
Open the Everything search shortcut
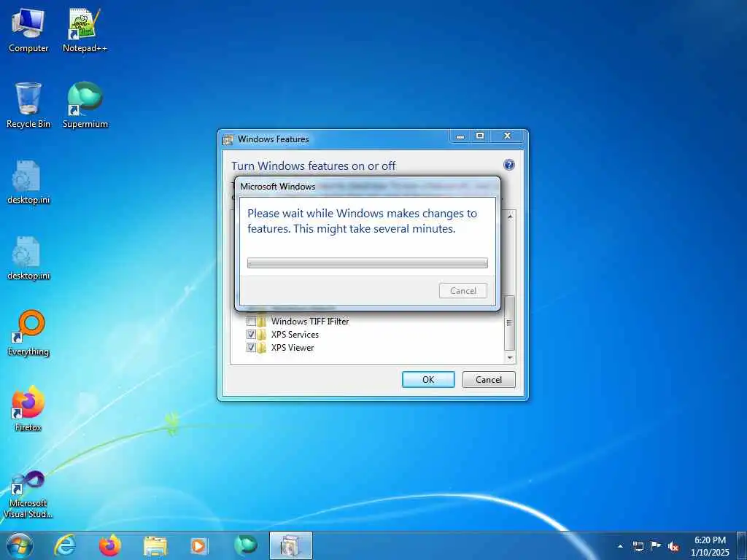[28, 333]
